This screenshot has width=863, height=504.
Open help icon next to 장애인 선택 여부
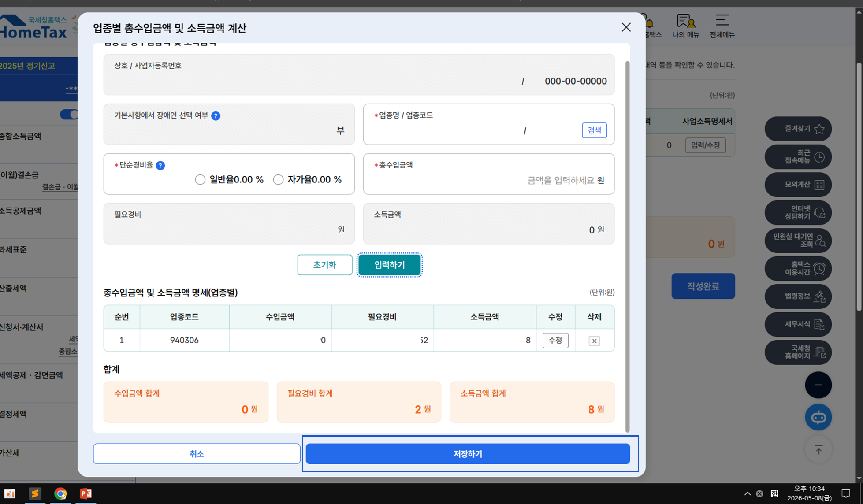pyautogui.click(x=216, y=116)
